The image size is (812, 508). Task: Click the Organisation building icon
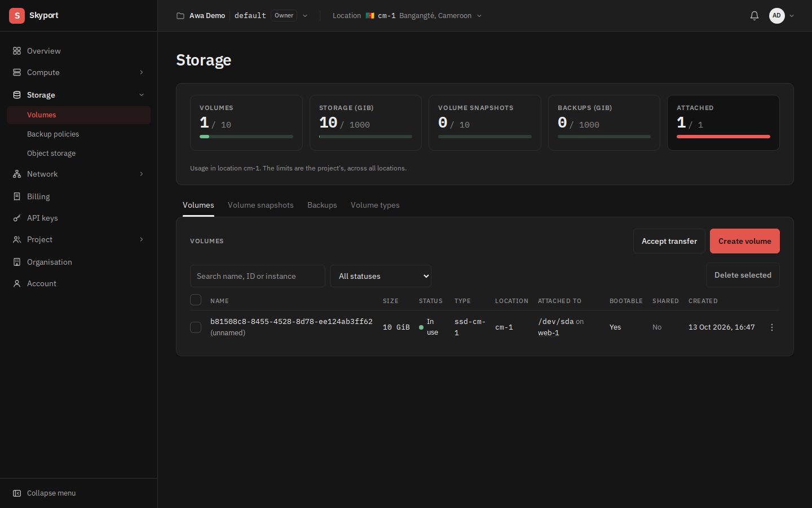[x=17, y=262]
